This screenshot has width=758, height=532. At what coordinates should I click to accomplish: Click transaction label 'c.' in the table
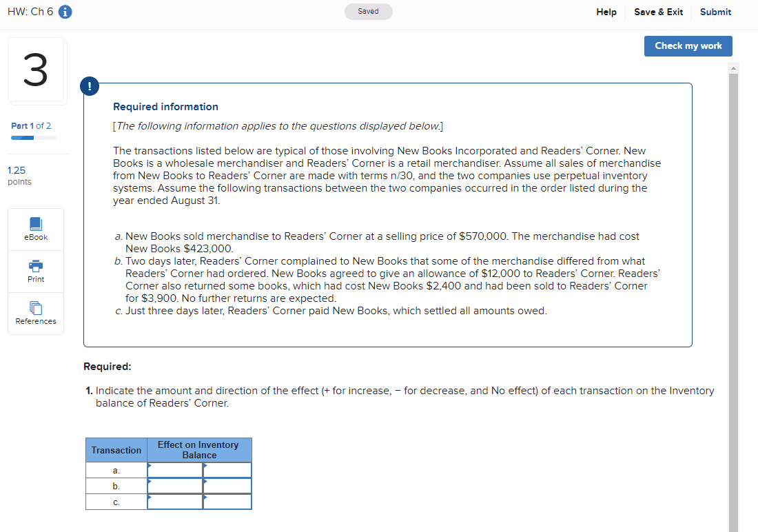(116, 502)
